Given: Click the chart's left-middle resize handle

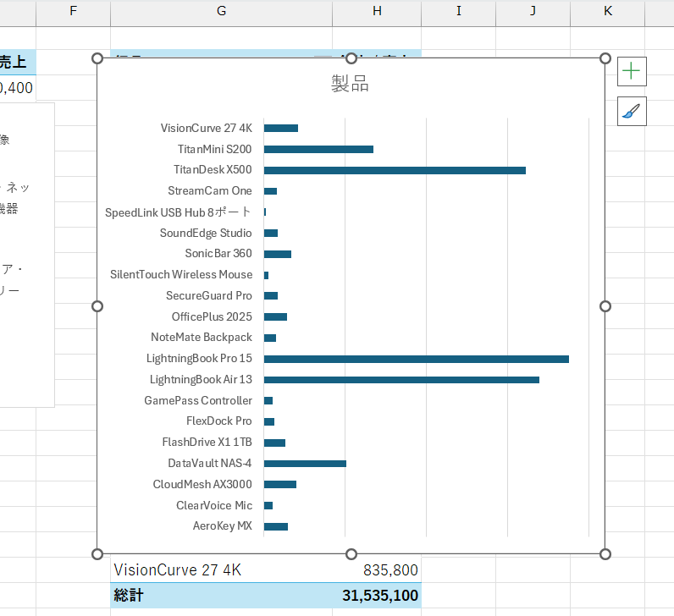Looking at the screenshot, I should click(x=97, y=306).
